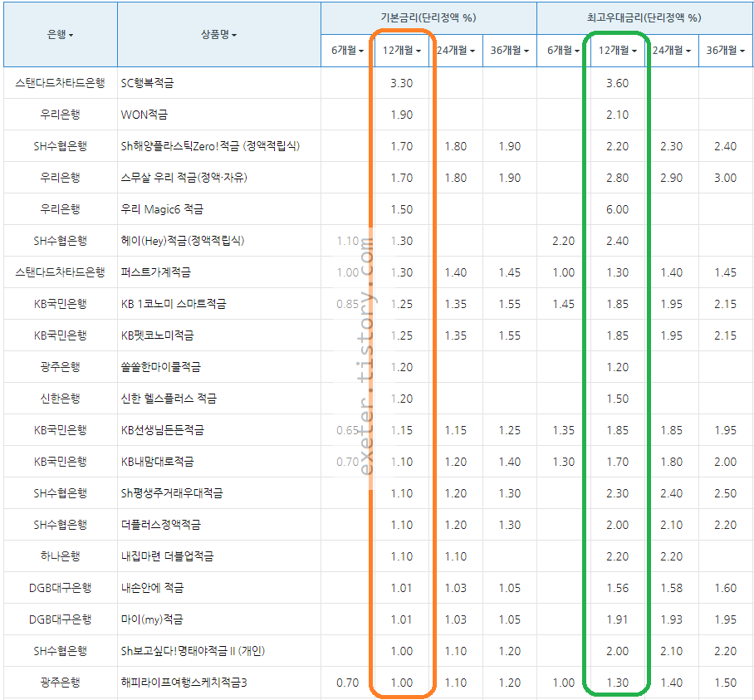Select 스무살 우리 적금(정액·자유) product
The image size is (754, 700).
click(184, 178)
